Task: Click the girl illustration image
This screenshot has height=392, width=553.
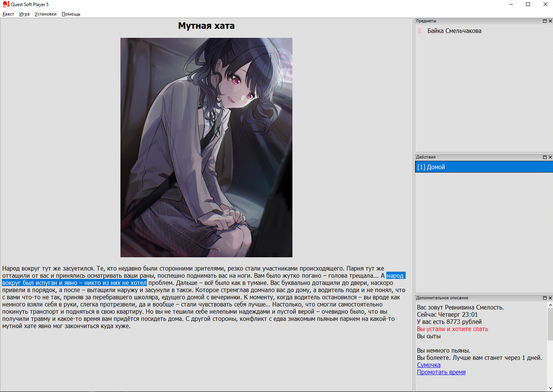Action: [x=206, y=148]
